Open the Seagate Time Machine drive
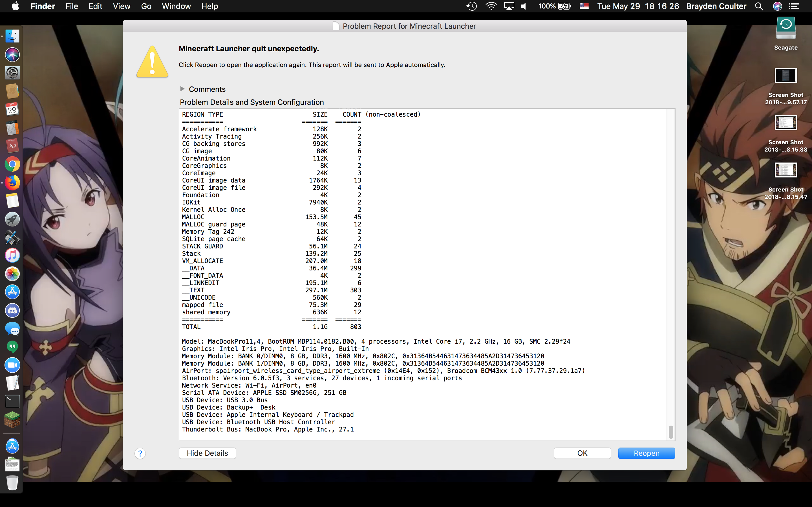The height and width of the screenshot is (507, 812). point(785,28)
